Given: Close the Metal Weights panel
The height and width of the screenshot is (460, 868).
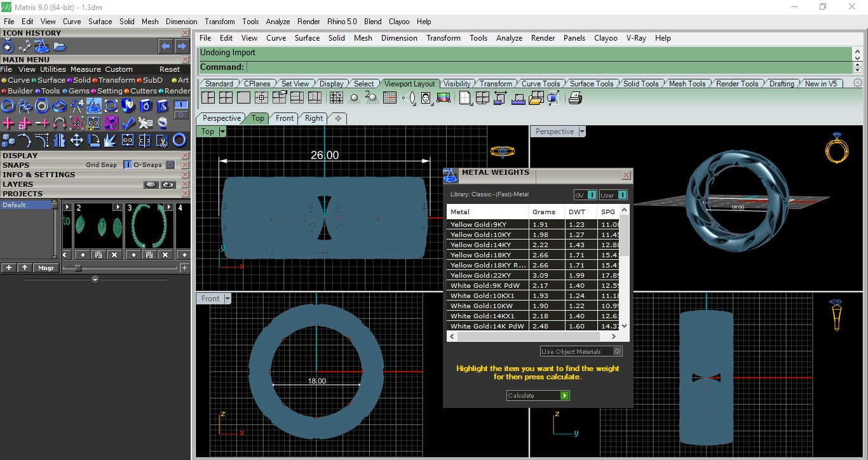Looking at the screenshot, I should pos(626,175).
